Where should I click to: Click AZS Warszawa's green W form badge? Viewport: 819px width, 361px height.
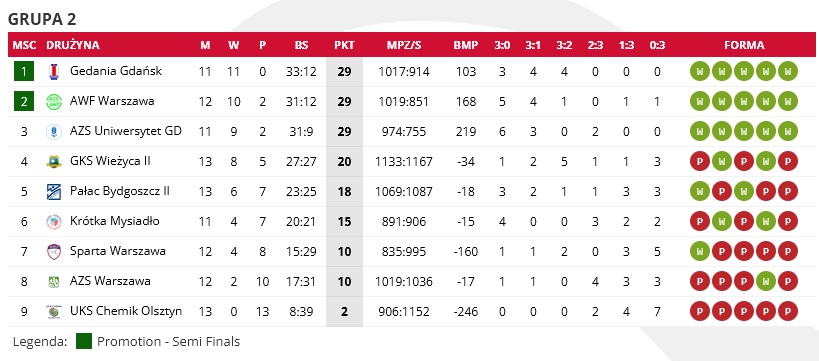766,282
